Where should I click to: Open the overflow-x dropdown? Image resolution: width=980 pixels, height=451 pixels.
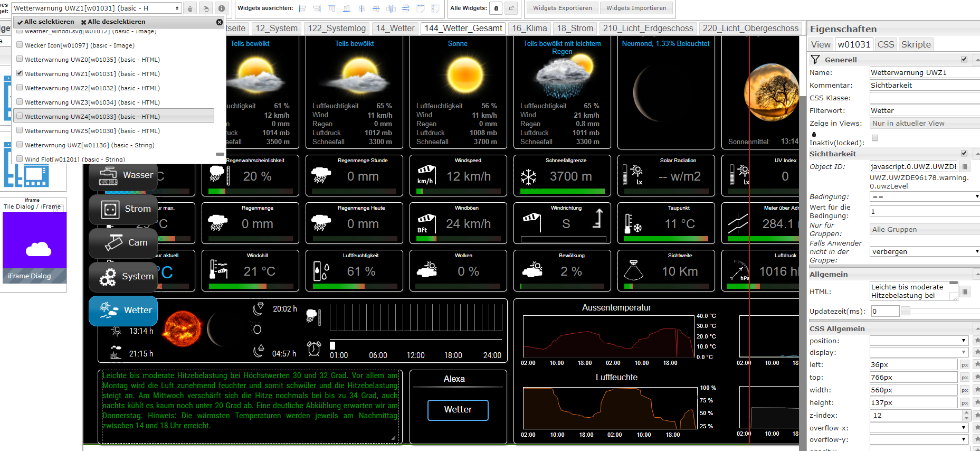point(919,428)
